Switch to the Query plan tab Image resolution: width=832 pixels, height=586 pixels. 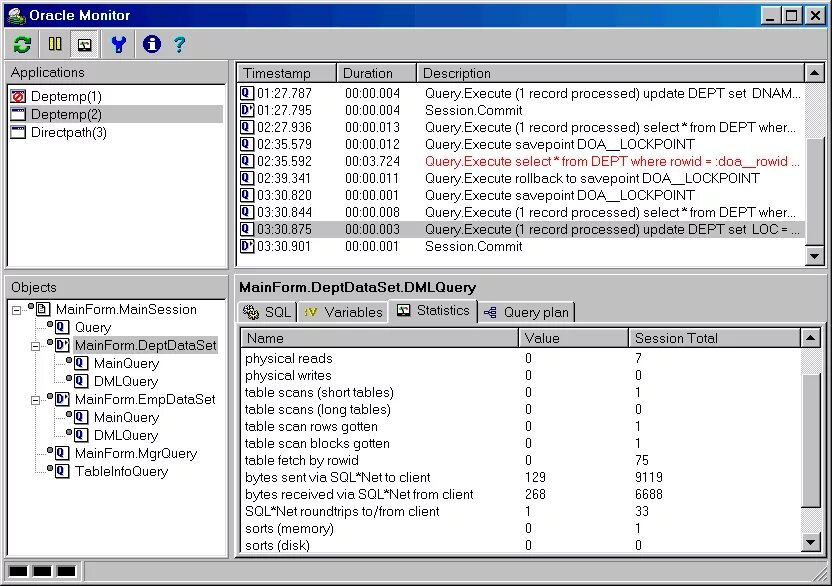point(527,312)
